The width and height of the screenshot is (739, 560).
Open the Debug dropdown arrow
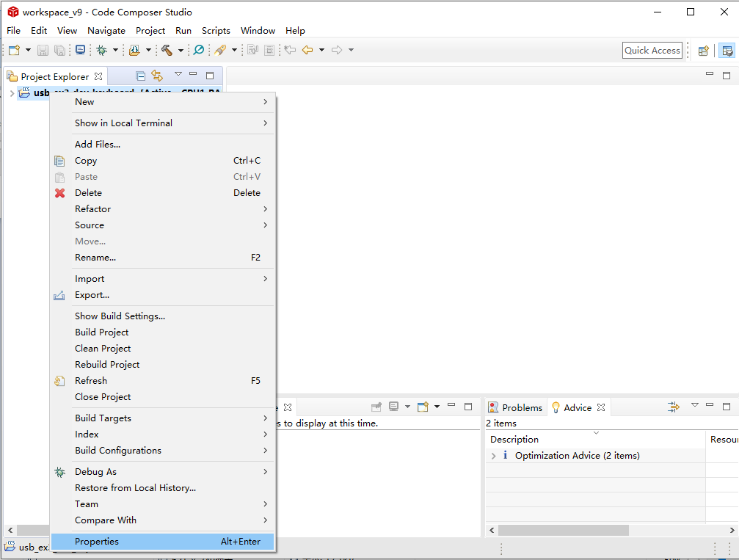(115, 50)
